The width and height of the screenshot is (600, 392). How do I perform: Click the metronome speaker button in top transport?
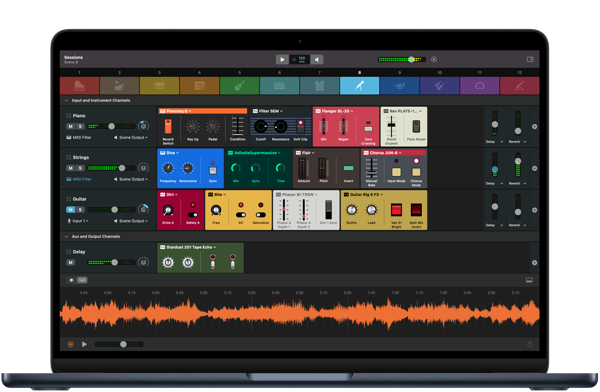coord(317,59)
